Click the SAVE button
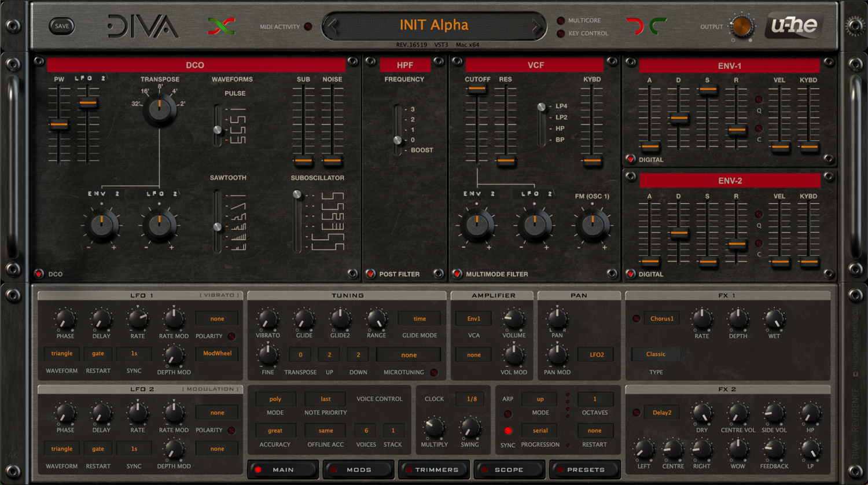 62,26
